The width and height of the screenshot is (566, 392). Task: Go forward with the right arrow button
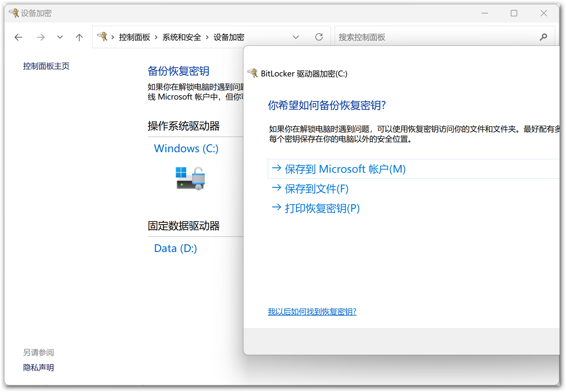[40, 37]
